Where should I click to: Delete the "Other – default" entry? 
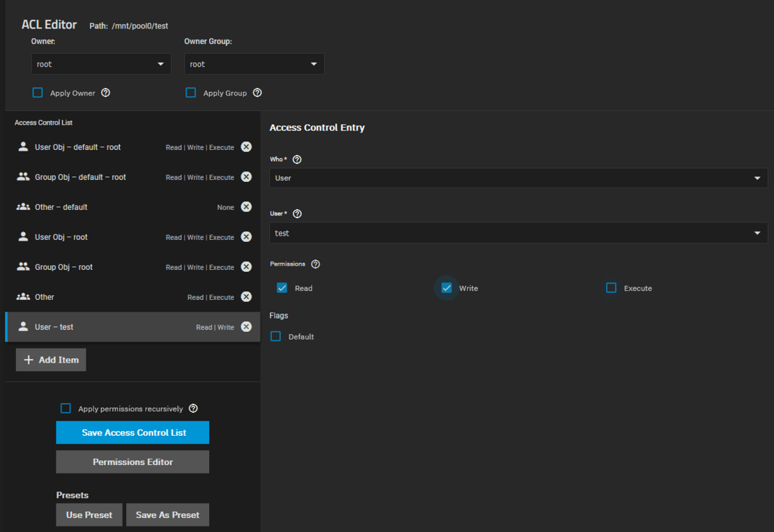pos(246,206)
